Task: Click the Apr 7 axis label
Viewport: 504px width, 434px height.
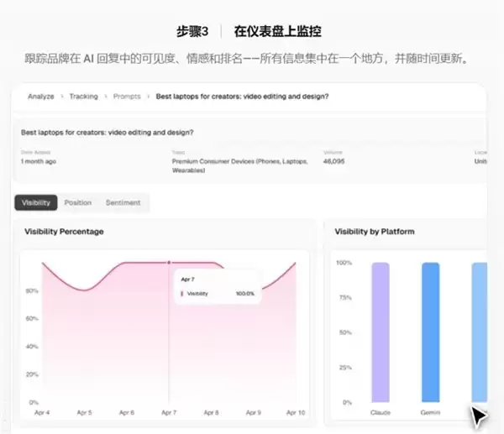Action: [x=169, y=412]
